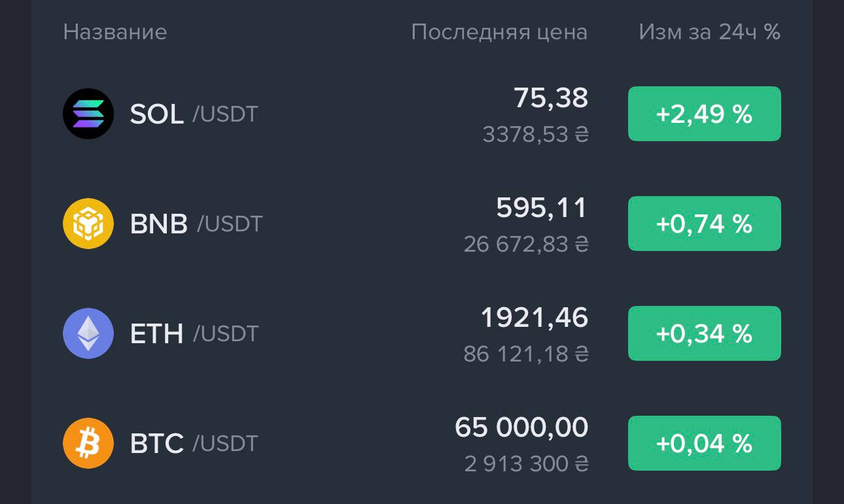Tap the BNB coin logo
The height and width of the screenshot is (504, 844).
click(x=88, y=224)
